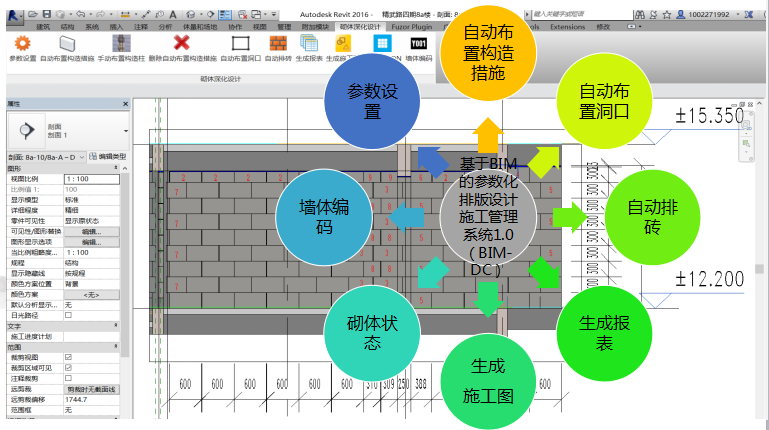Click 远剪裁 剪裁时无截面线 button

92,389
